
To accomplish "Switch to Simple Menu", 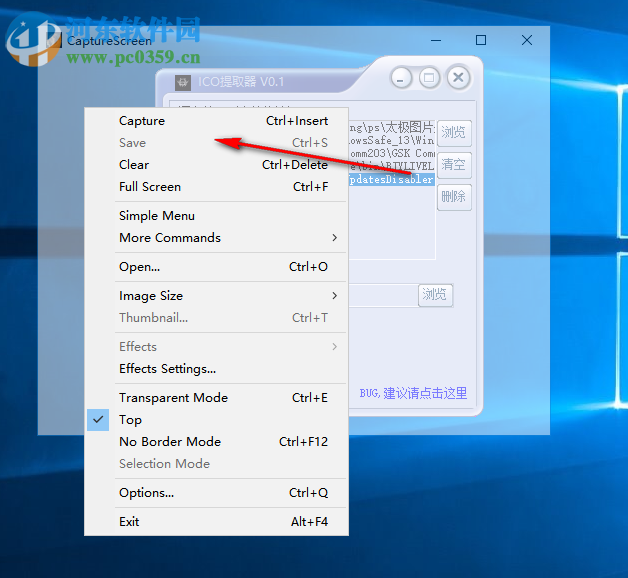I will [216, 216].
